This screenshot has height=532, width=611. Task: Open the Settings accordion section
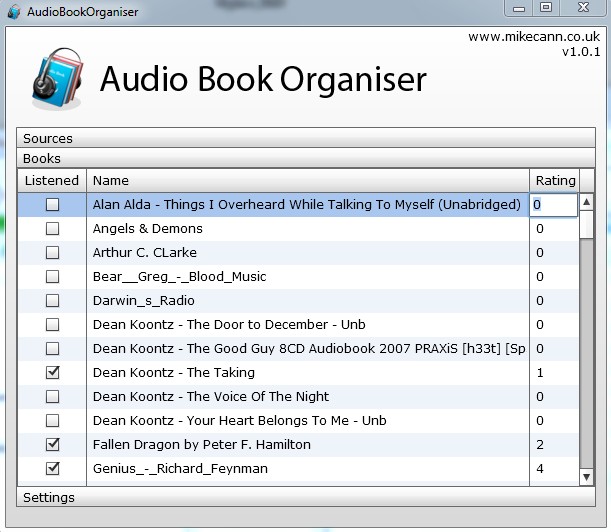point(49,497)
